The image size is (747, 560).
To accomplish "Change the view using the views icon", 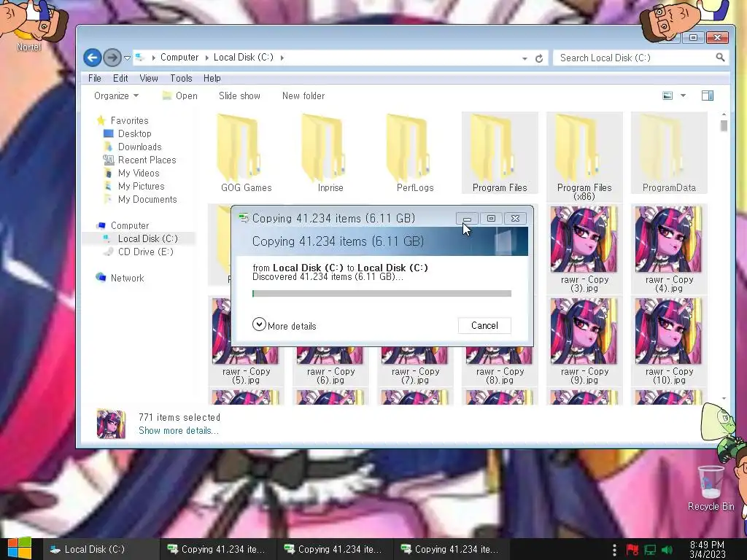I will coord(667,96).
